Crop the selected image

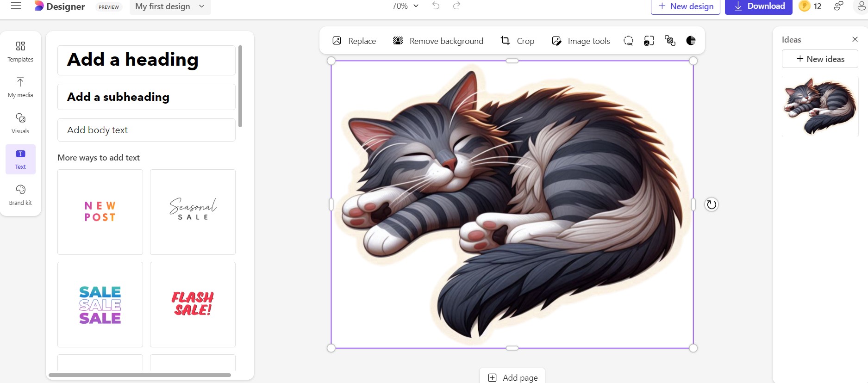pos(518,41)
